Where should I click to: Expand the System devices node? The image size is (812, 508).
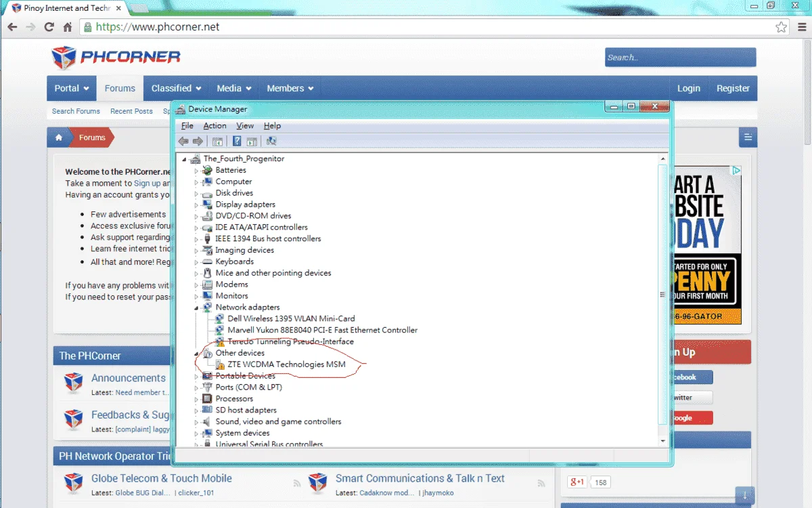[197, 433]
